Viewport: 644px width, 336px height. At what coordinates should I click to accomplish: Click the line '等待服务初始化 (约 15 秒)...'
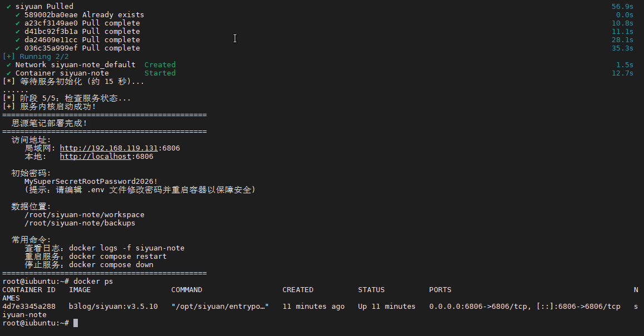pos(82,81)
